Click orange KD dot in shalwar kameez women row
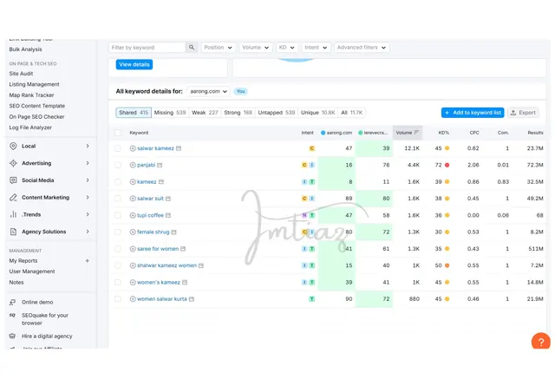 tap(447, 265)
